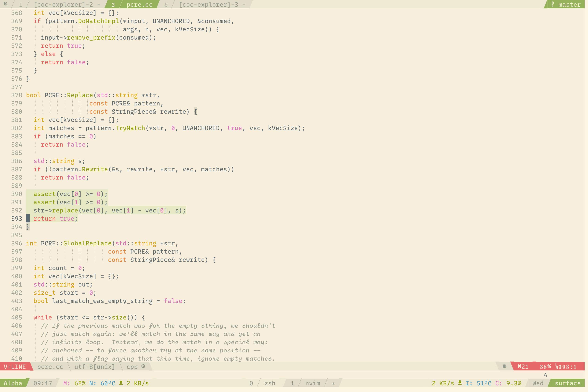Click the line number icon before 393:1
The height and width of the screenshot is (392, 588).
(557, 367)
